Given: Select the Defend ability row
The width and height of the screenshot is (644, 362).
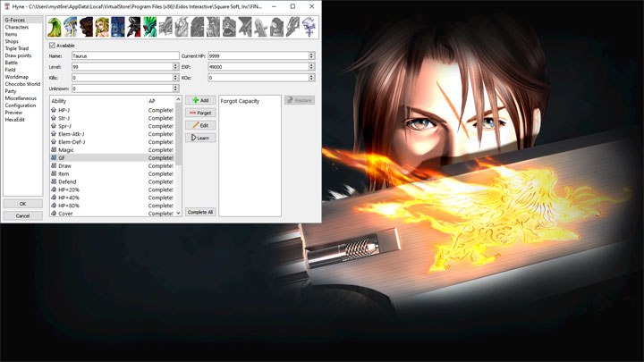Looking at the screenshot, I should 112,181.
